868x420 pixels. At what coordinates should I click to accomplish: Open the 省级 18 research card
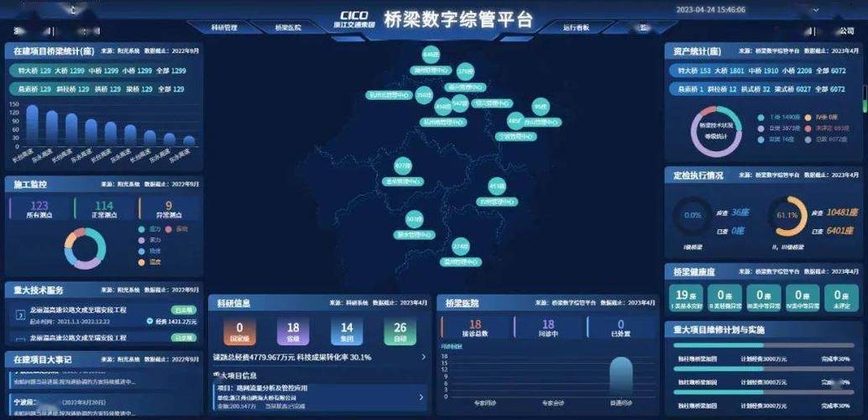click(x=294, y=331)
